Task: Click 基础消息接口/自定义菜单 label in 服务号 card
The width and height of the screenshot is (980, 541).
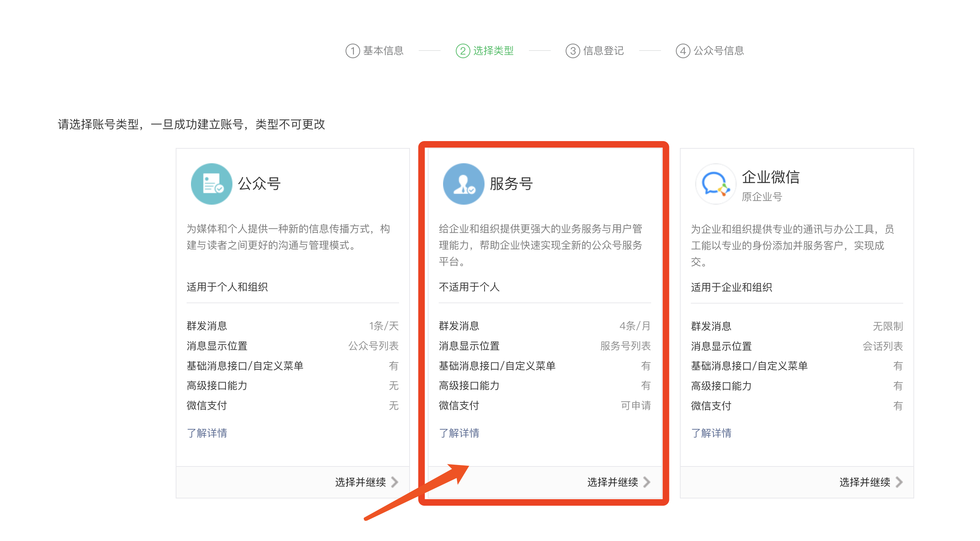Action: pyautogui.click(x=497, y=366)
